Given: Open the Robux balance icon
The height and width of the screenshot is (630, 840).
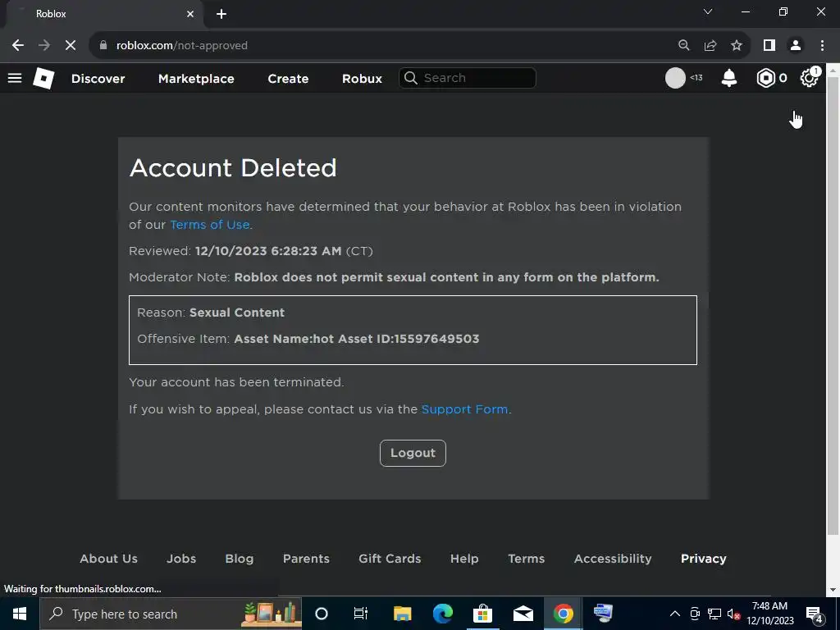Looking at the screenshot, I should pos(766,78).
